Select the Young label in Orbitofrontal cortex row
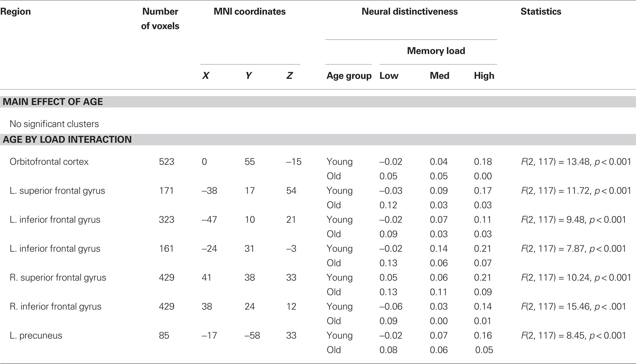Screen dimensions: 636x364 pyautogui.click(x=339, y=162)
